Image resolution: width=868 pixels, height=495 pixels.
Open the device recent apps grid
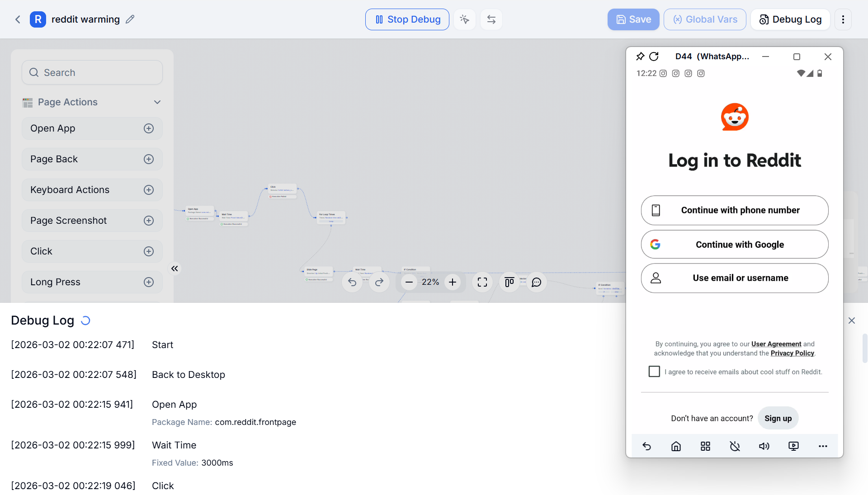click(705, 446)
